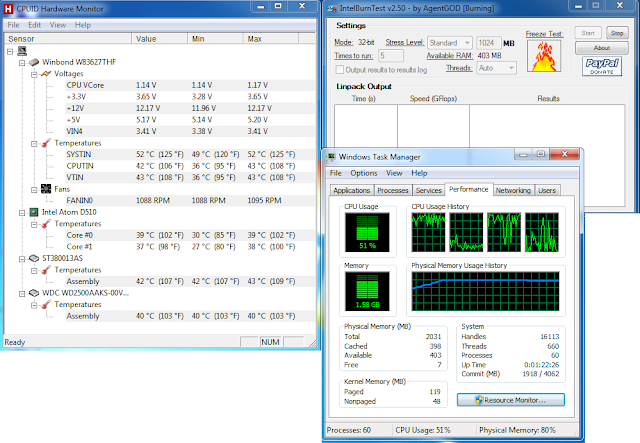Open Resource Monitor

(x=511, y=400)
